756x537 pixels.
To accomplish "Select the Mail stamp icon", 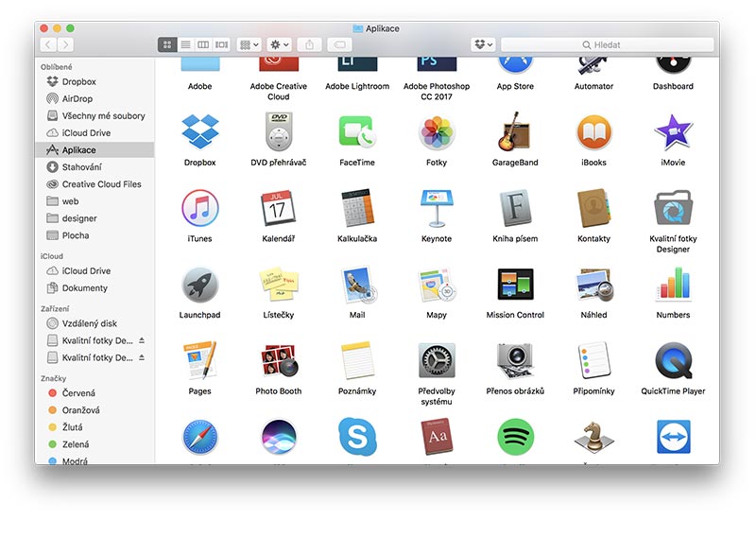I will (x=359, y=285).
